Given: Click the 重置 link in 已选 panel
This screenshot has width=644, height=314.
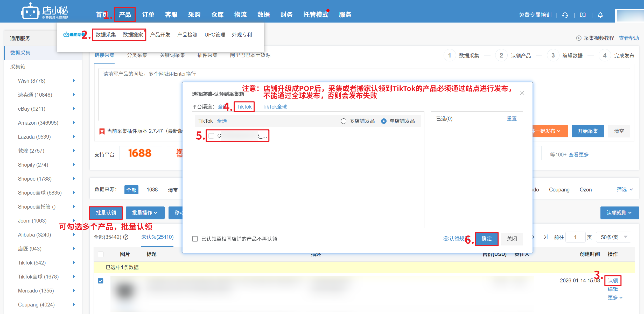Looking at the screenshot, I should [512, 119].
